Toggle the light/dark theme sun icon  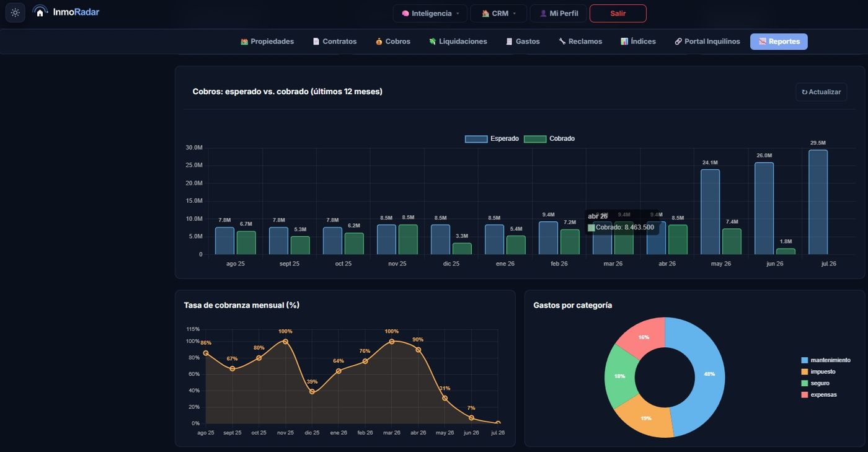[15, 12]
